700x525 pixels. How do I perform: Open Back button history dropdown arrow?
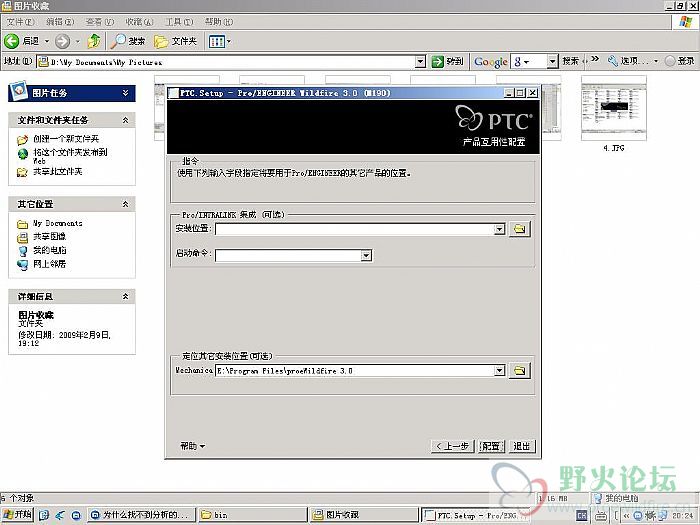pyautogui.click(x=46, y=41)
